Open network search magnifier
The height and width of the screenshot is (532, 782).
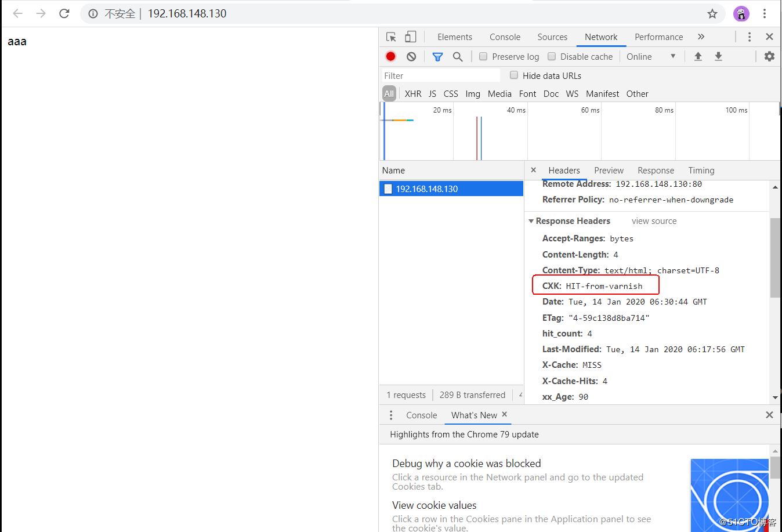(x=458, y=56)
